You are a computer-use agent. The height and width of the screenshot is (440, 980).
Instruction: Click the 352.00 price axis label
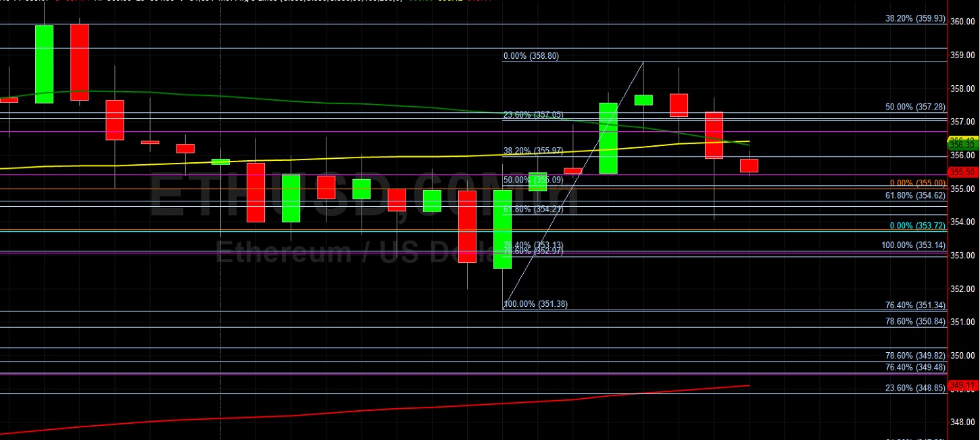click(962, 289)
